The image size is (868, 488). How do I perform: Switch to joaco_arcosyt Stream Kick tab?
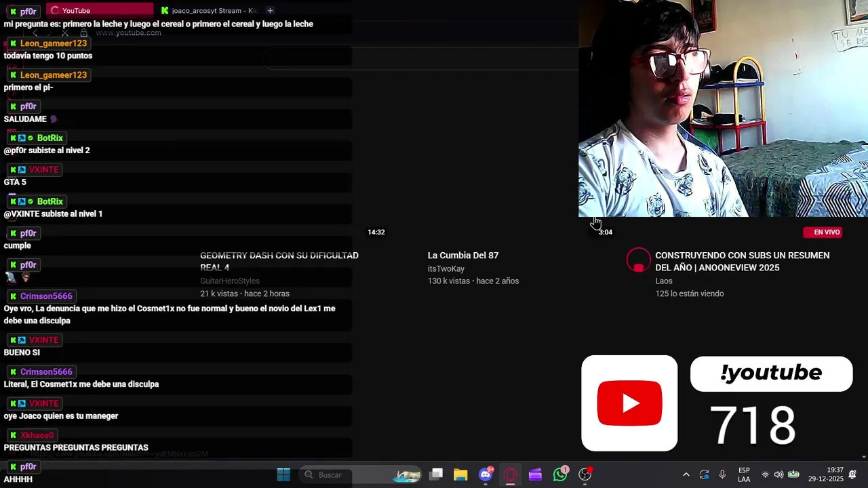[x=209, y=10]
